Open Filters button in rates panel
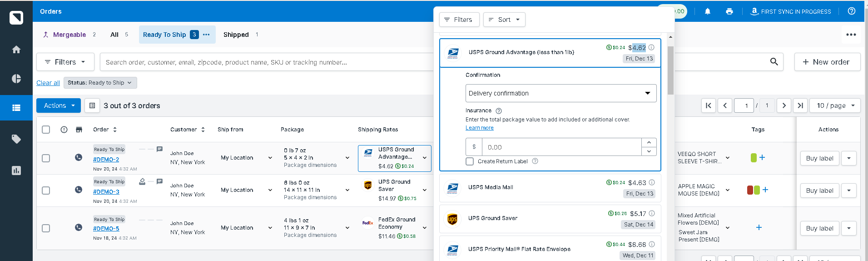The height and width of the screenshot is (261, 868). click(459, 20)
